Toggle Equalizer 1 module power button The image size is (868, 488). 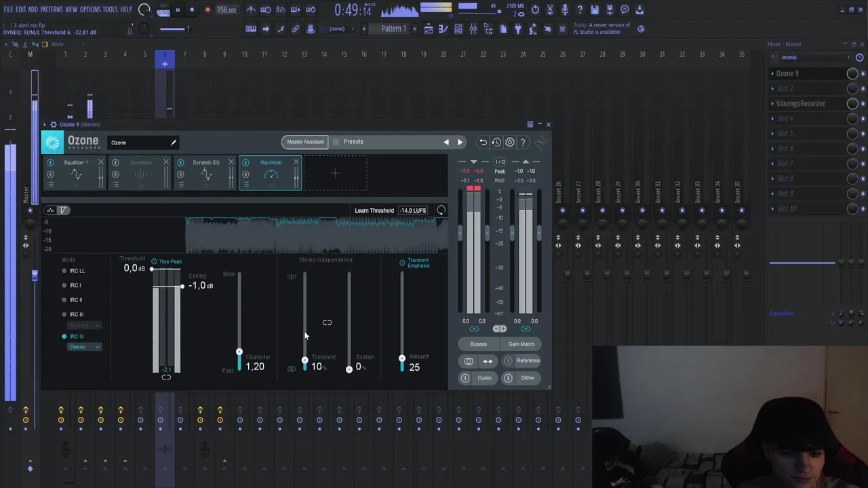pos(50,163)
